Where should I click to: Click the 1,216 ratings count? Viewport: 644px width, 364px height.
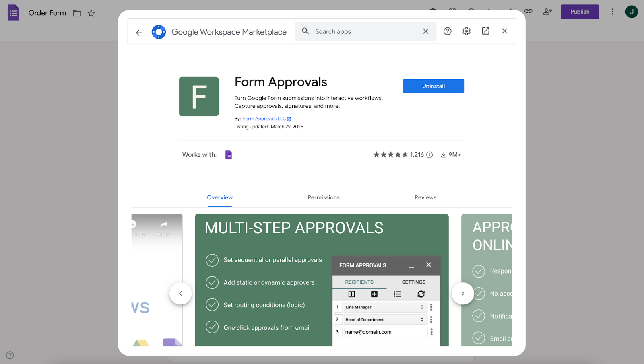tap(417, 155)
